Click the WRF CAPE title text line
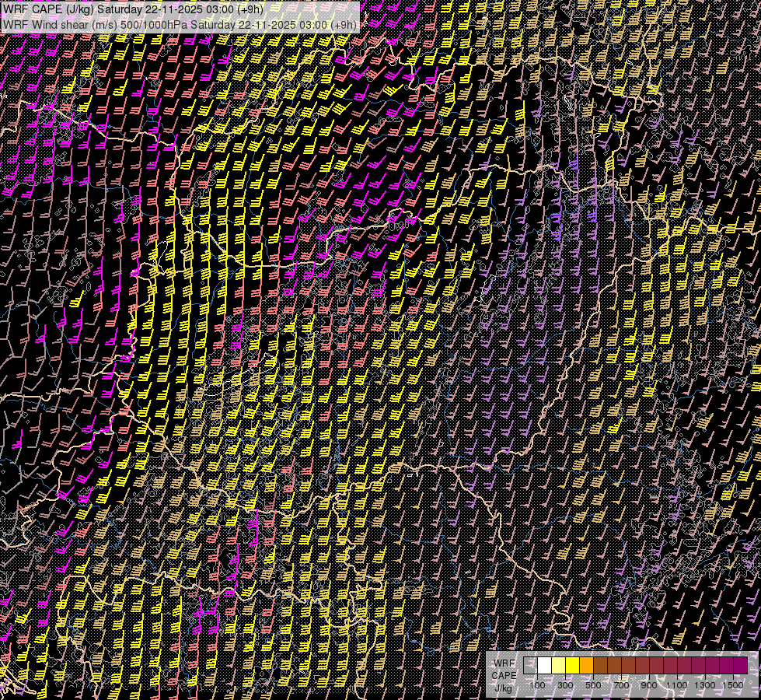Image resolution: width=761 pixels, height=700 pixels. (133, 9)
